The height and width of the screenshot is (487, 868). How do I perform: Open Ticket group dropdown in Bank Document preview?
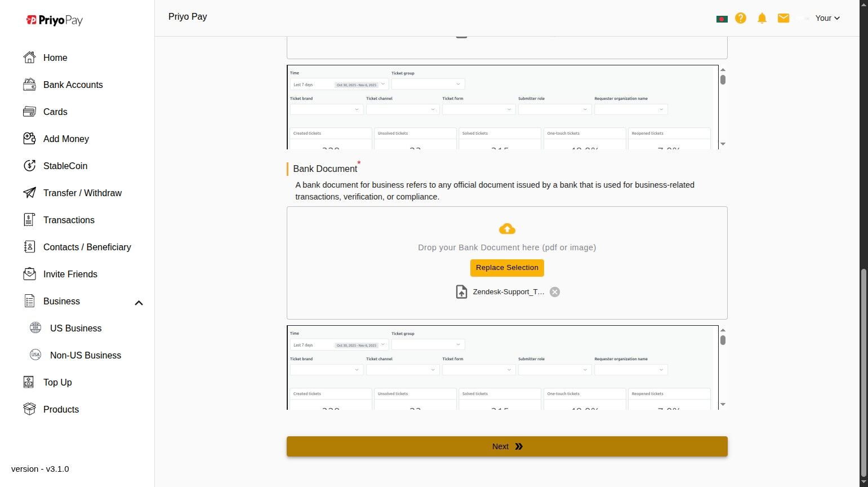click(428, 344)
